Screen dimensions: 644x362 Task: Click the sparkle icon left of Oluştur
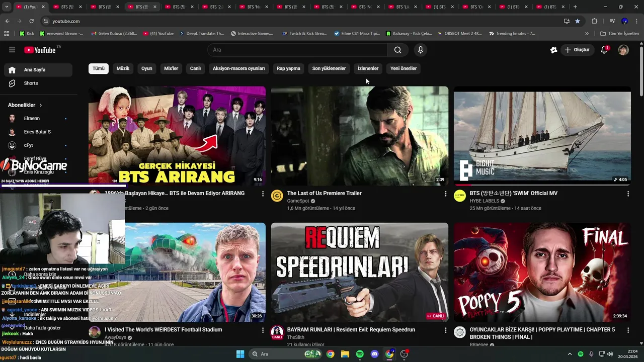click(554, 50)
